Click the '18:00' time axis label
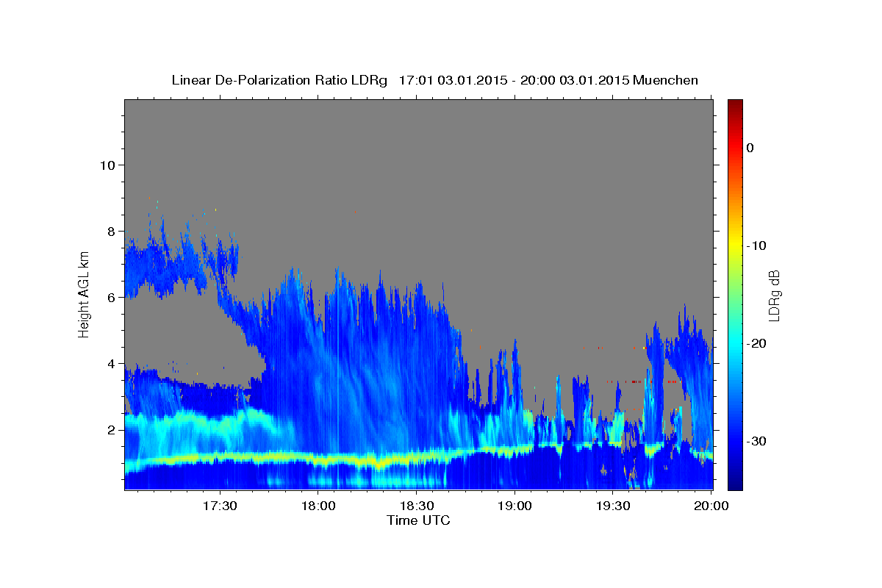Viewport: 882px width, 588px height. click(x=318, y=506)
